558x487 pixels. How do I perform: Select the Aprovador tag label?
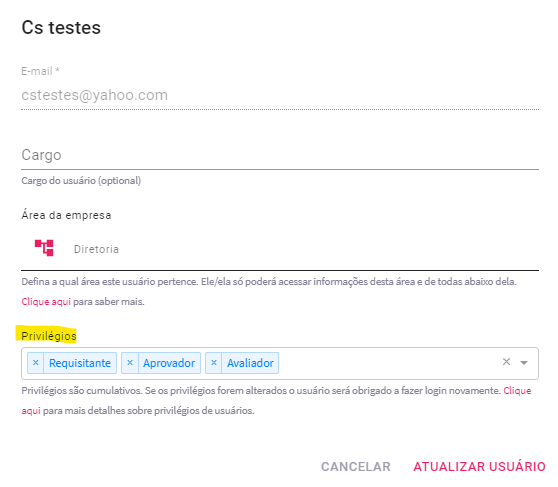pyautogui.click(x=169, y=363)
